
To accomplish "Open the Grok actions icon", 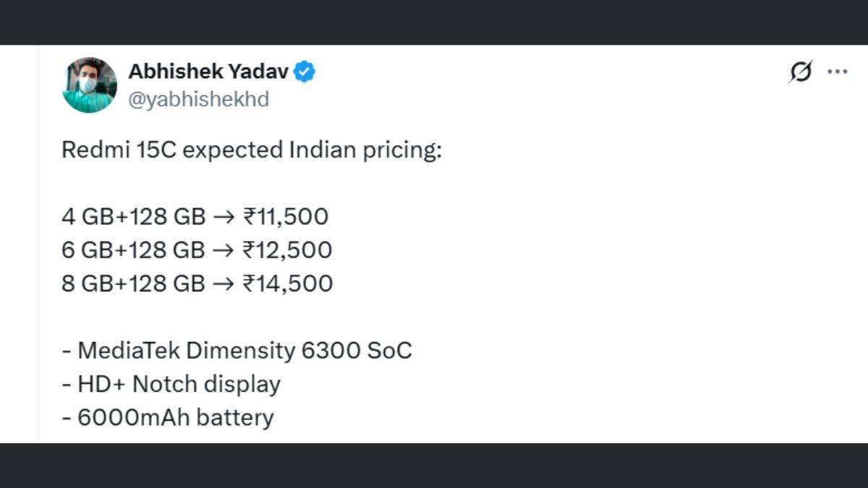I will click(x=801, y=72).
